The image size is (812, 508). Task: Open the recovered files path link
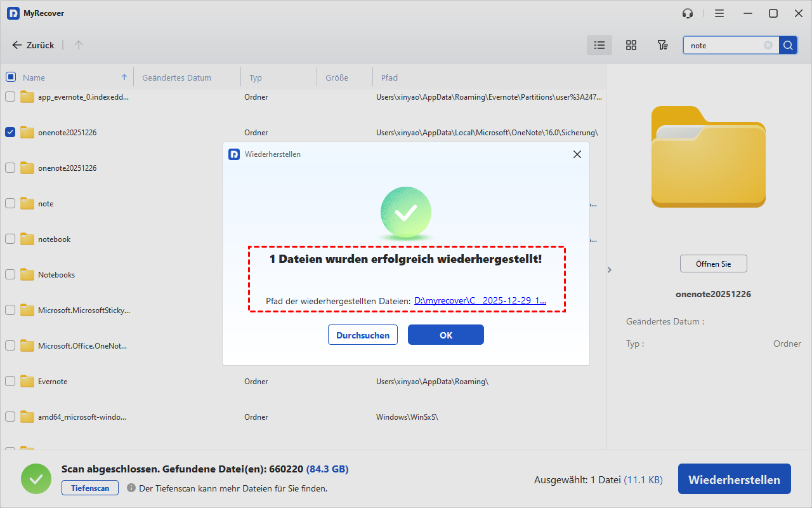(x=480, y=301)
